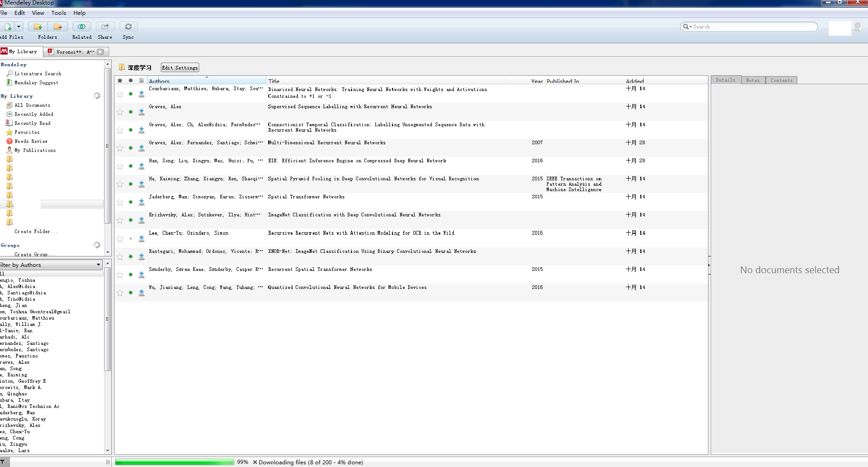Click Create Folder... link
868x467 pixels.
pyautogui.click(x=36, y=231)
